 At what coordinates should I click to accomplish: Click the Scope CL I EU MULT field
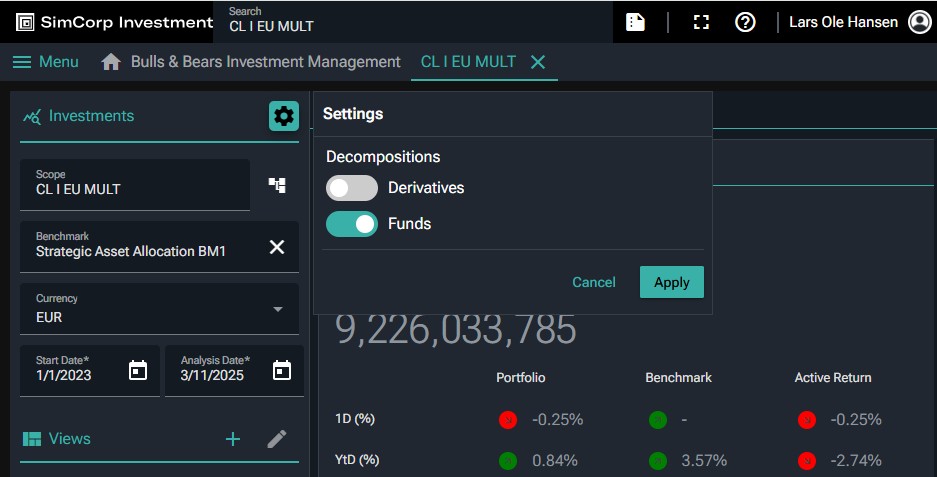pos(135,185)
